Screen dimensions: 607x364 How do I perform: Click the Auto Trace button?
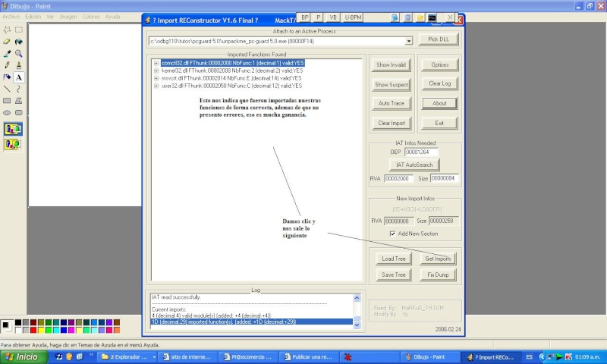pos(391,104)
